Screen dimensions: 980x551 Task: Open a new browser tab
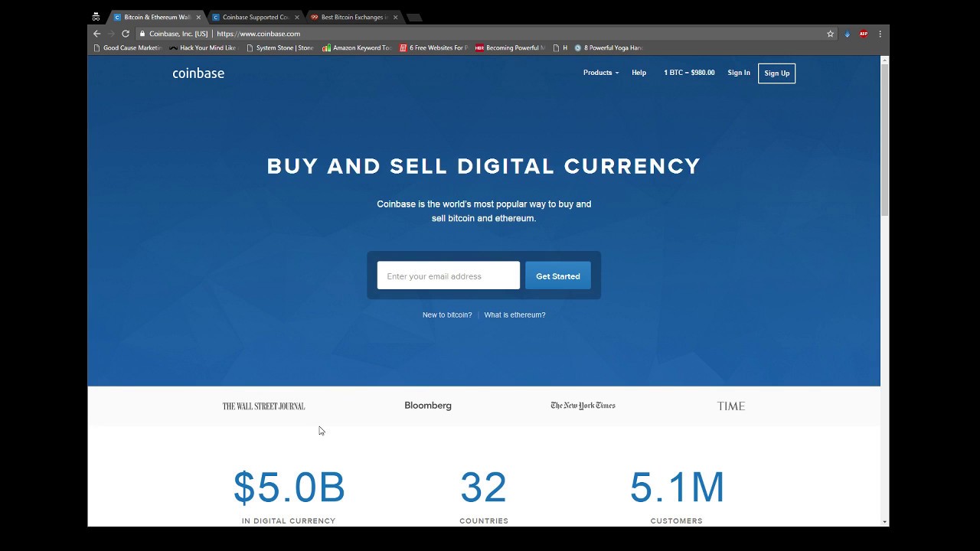click(414, 17)
